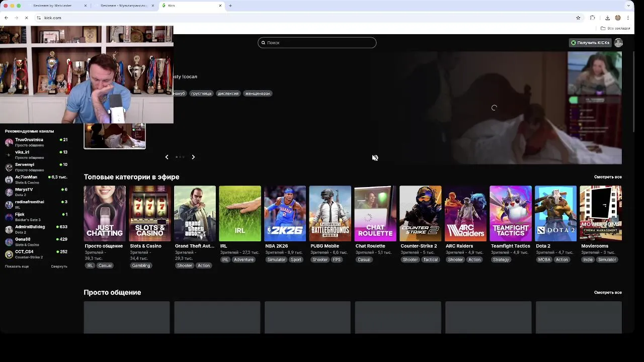Click the Tactical tag under Counter-Strike 2
This screenshot has height=362, width=644.
tap(431, 260)
